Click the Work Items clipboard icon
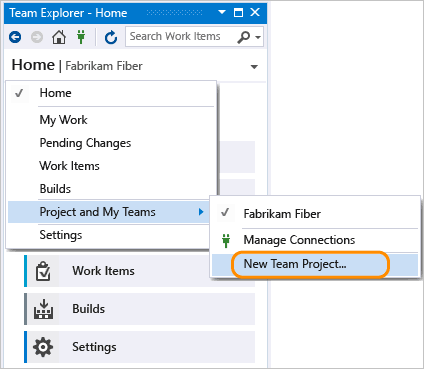Image resolution: width=424 pixels, height=369 pixels. pyautogui.click(x=43, y=271)
